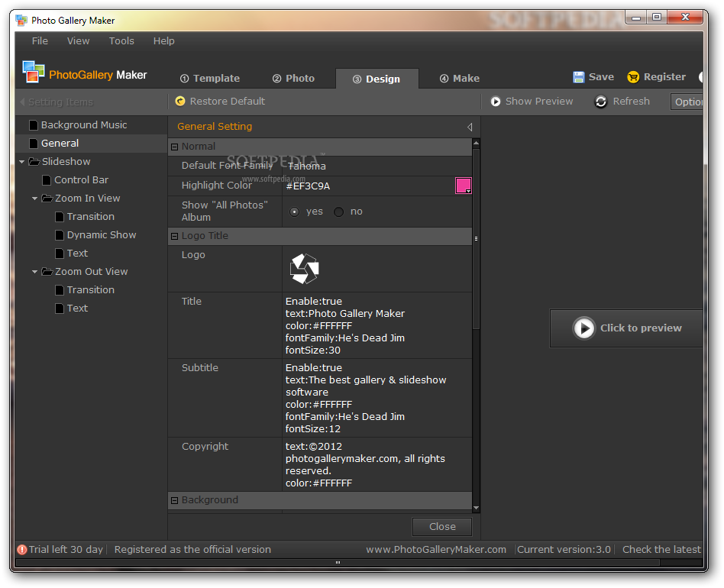The width and height of the screenshot is (724, 588).
Task: Click the General page icon
Action: pos(34,144)
